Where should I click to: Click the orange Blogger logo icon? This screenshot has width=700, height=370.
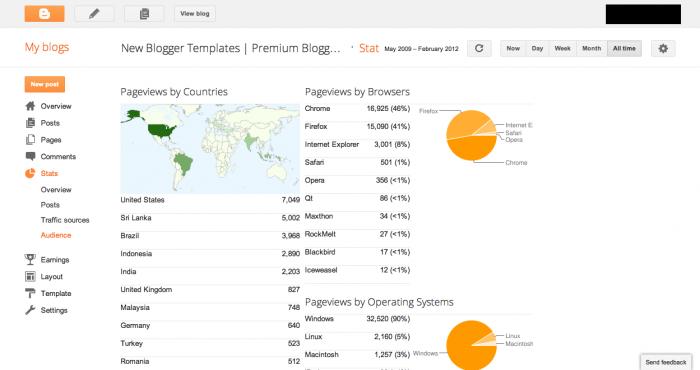tap(44, 14)
